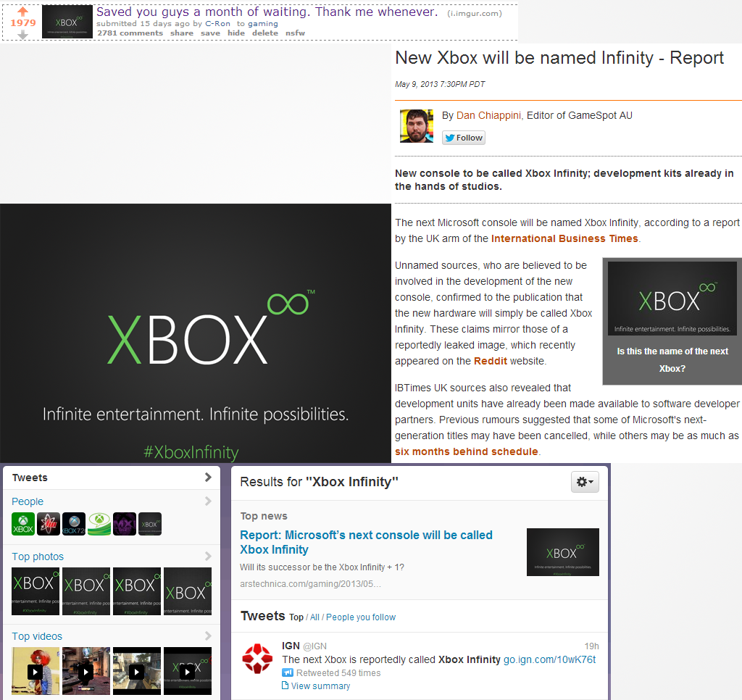Open the first Xbox photo under Top photos
The width and height of the screenshot is (742, 700).
(x=36, y=591)
